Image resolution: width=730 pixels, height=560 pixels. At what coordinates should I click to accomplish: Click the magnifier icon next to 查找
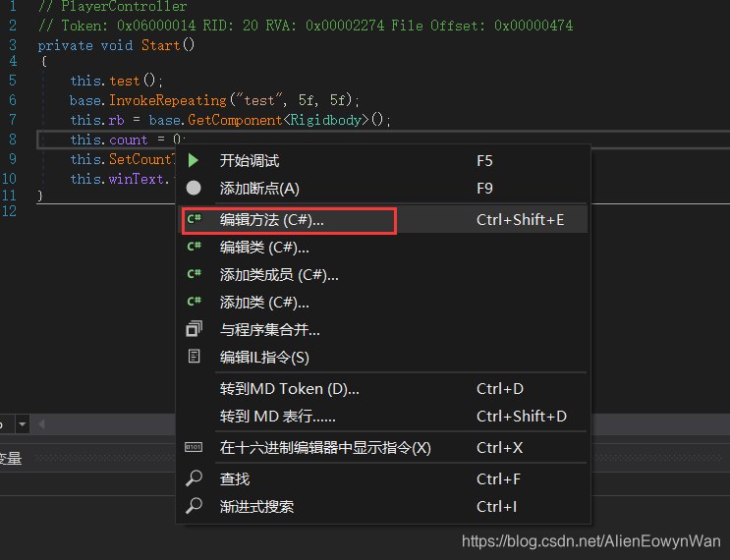pyautogui.click(x=194, y=478)
